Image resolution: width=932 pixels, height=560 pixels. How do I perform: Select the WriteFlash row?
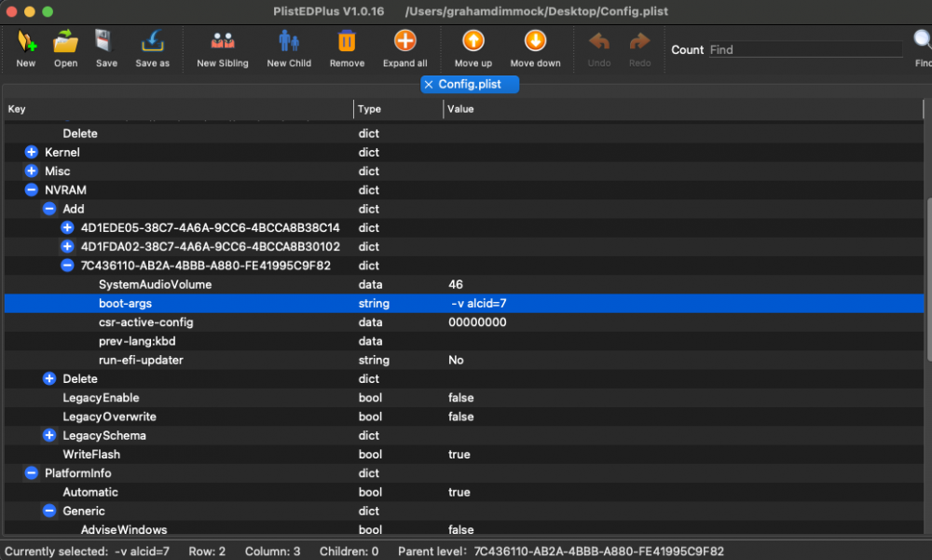[463, 454]
